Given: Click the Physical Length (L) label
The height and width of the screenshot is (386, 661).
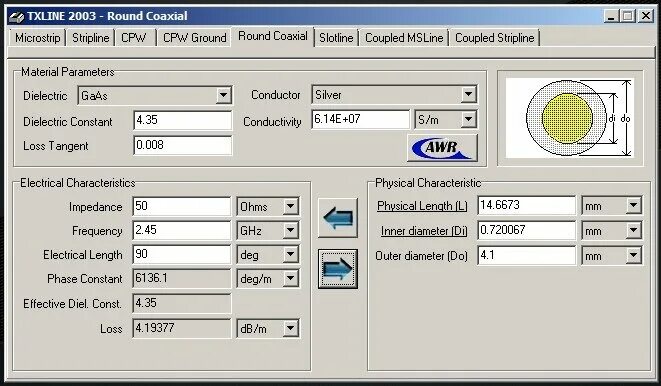Looking at the screenshot, I should (422, 206).
